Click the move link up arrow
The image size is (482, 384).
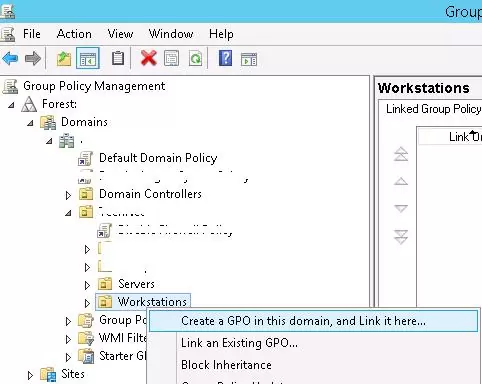[x=401, y=182]
